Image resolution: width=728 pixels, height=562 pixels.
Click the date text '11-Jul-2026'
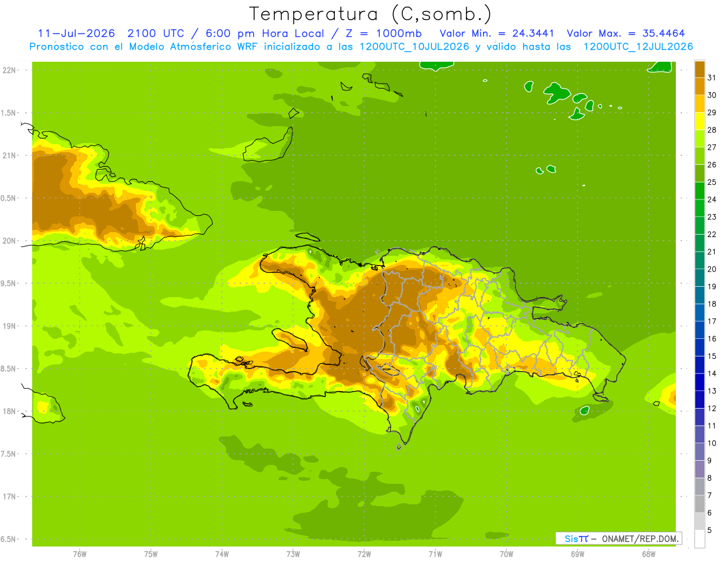pos(76,33)
